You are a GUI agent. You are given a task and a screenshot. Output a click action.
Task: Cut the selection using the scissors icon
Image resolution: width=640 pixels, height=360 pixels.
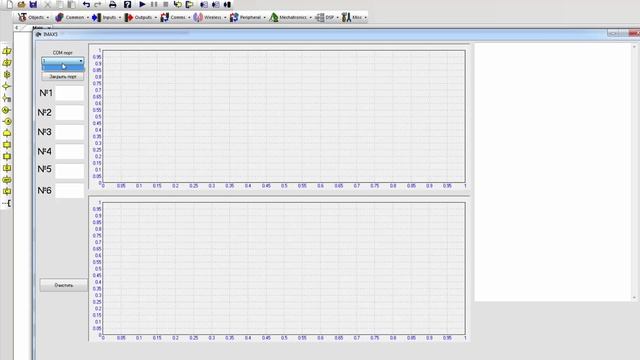coord(47,4)
